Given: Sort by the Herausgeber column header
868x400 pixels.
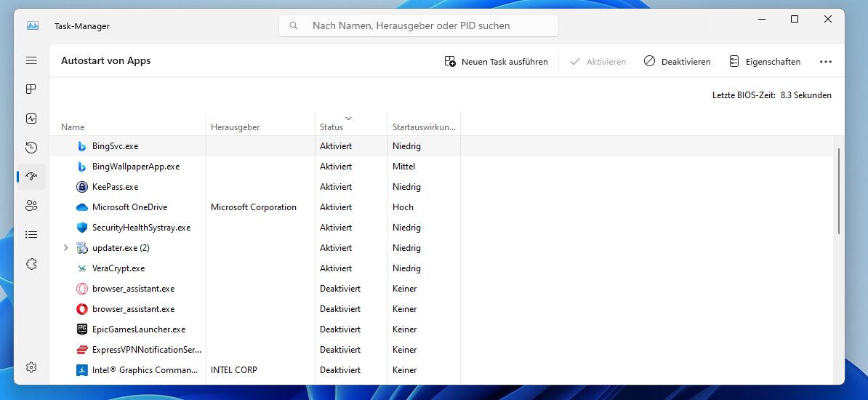Looking at the screenshot, I should 235,127.
